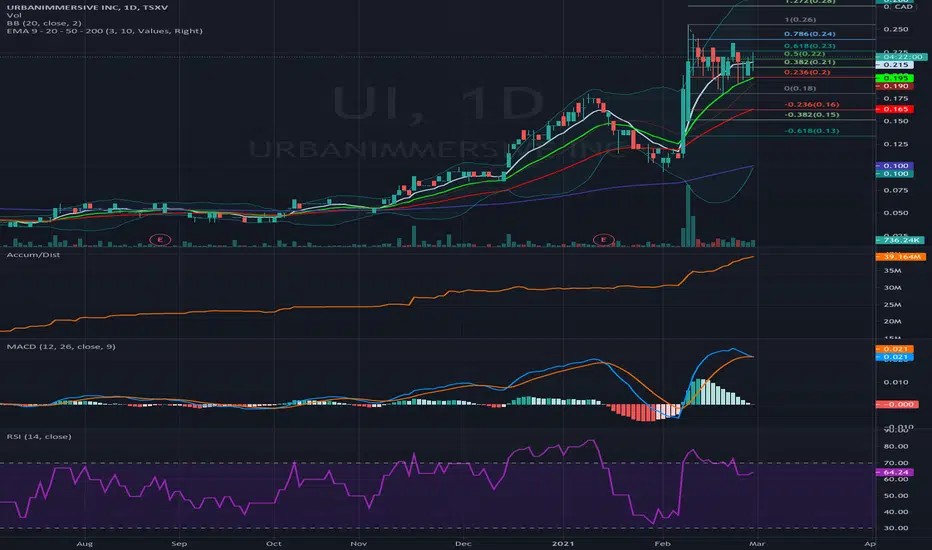
Task: Select the 0.236(0.2) Fibonacci level label
Action: pyautogui.click(x=807, y=72)
